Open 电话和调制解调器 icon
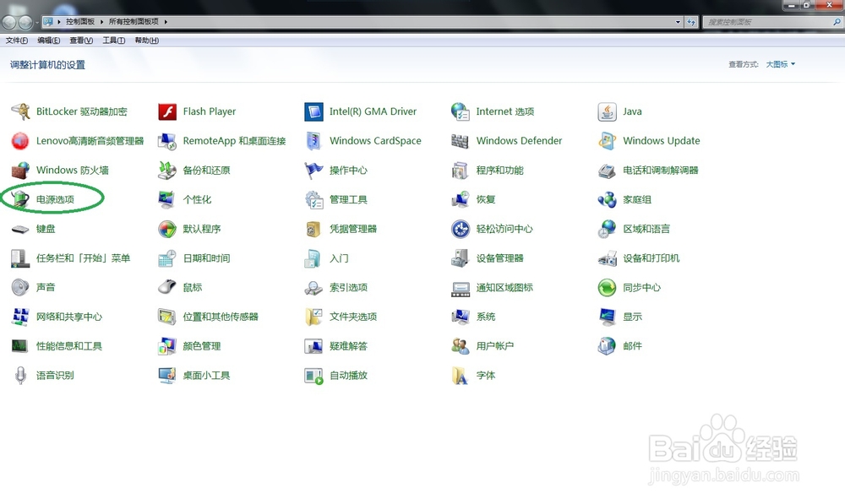Image resolution: width=845 pixels, height=504 pixels. [x=607, y=171]
